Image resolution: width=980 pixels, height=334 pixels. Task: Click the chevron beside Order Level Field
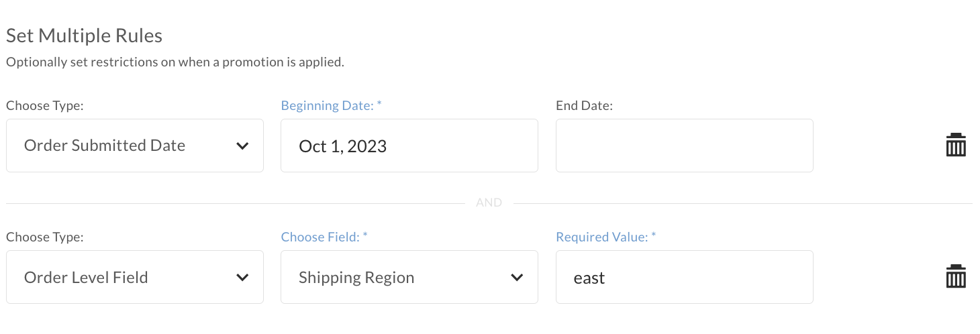(243, 278)
